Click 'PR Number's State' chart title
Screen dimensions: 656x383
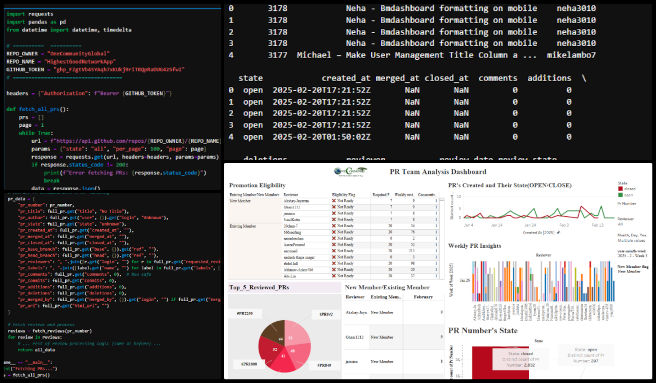pyautogui.click(x=483, y=330)
